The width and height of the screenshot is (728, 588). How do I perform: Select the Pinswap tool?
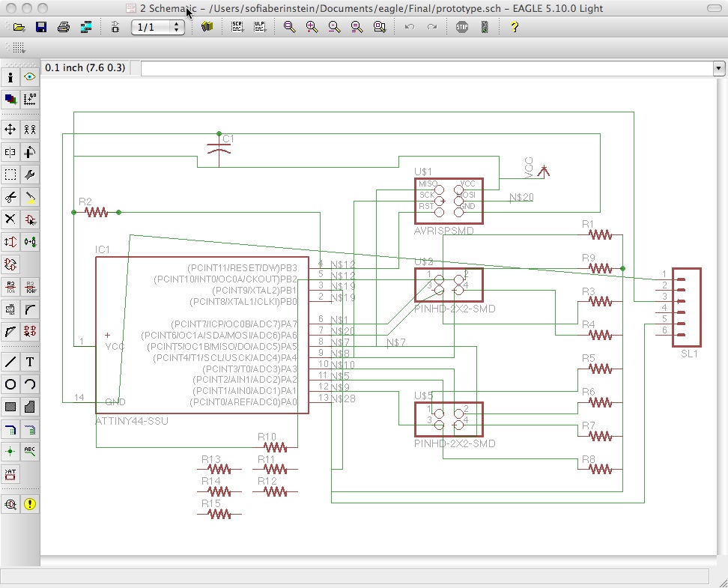pyautogui.click(x=10, y=241)
